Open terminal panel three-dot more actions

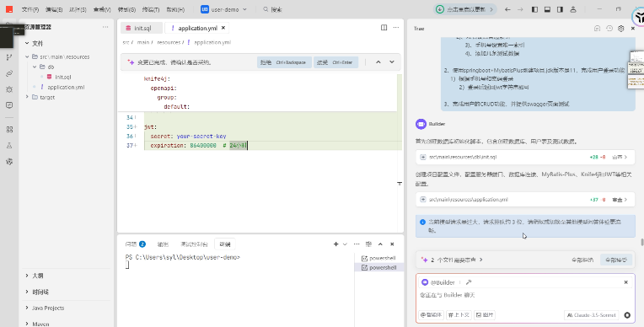(357, 244)
